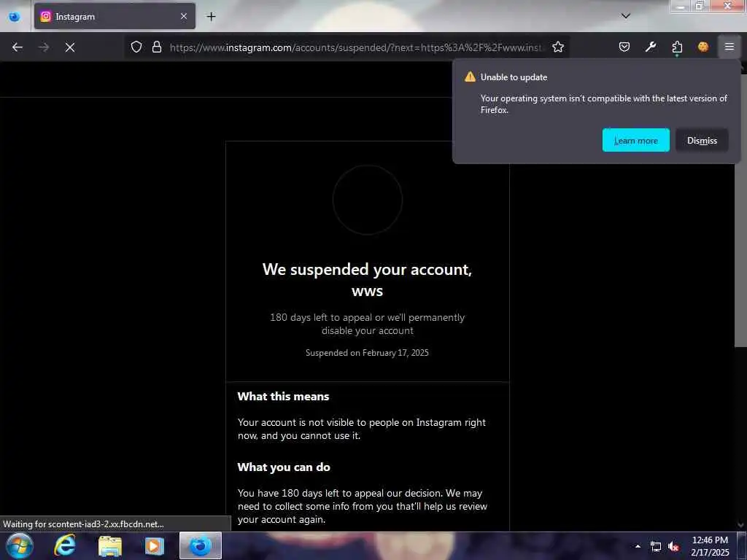Bookmark this page with the star
The image size is (747, 560).
point(558,47)
